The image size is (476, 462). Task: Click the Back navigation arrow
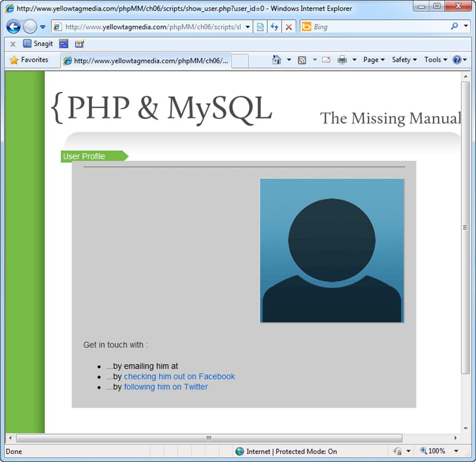(x=13, y=27)
